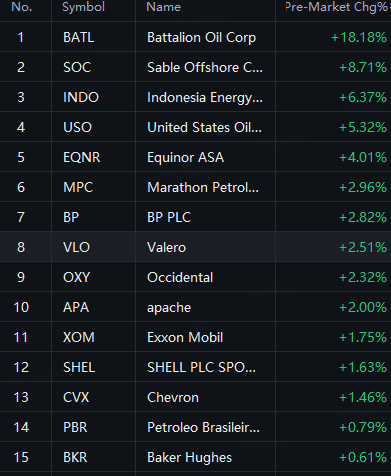Click Marathon Petrol stock name
This screenshot has height=476, width=391.
pos(203,187)
